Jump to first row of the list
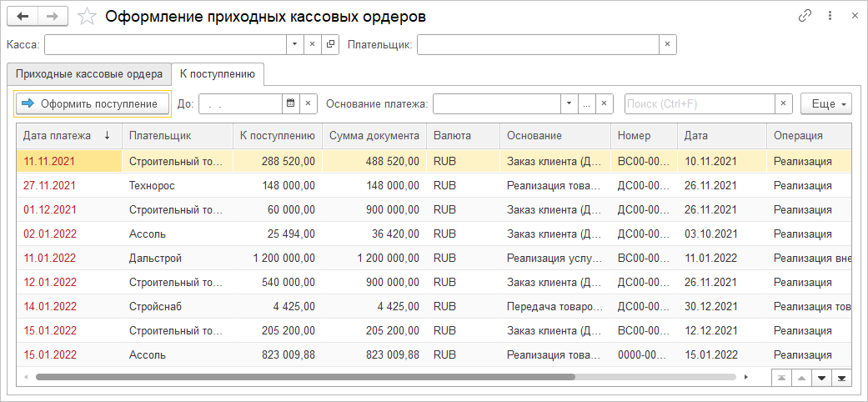868x402 pixels. click(x=781, y=378)
